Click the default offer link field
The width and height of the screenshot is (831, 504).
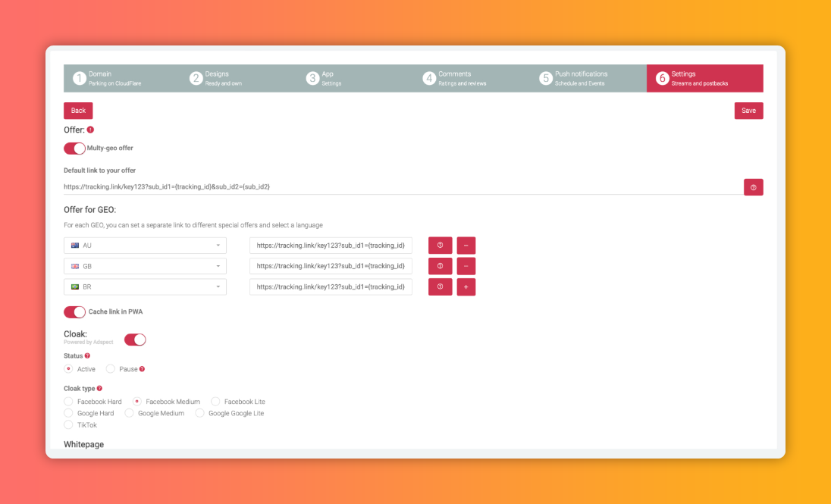pos(402,186)
